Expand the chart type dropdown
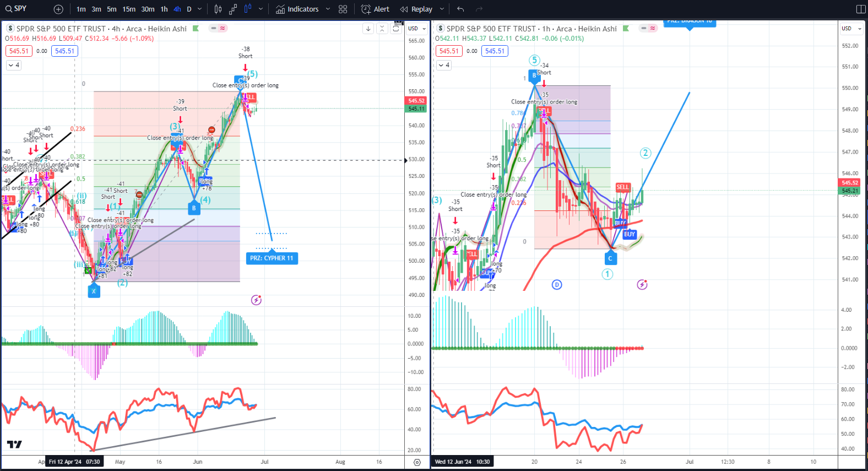868x471 pixels. (x=261, y=9)
